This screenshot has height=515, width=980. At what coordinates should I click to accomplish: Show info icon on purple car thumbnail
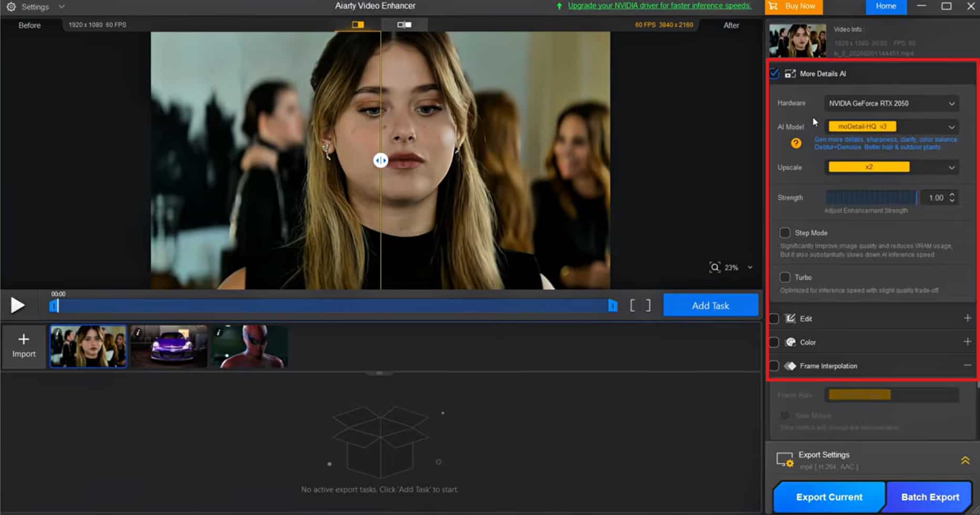click(138, 332)
